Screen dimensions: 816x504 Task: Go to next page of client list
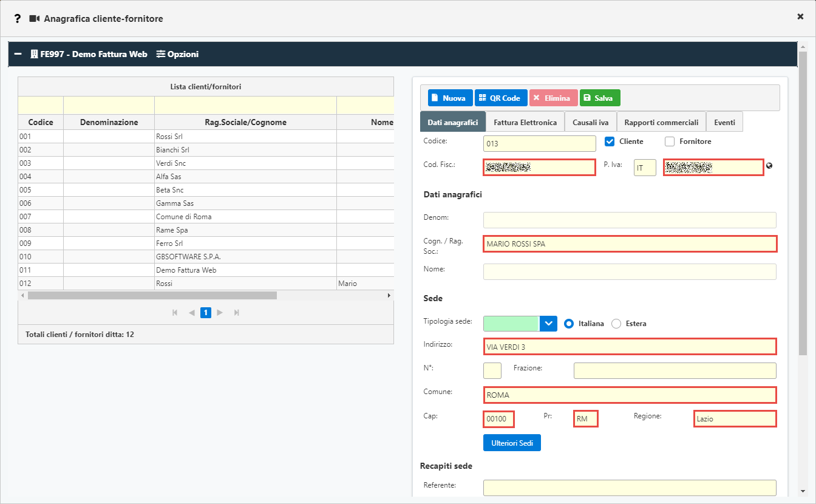[x=220, y=313]
